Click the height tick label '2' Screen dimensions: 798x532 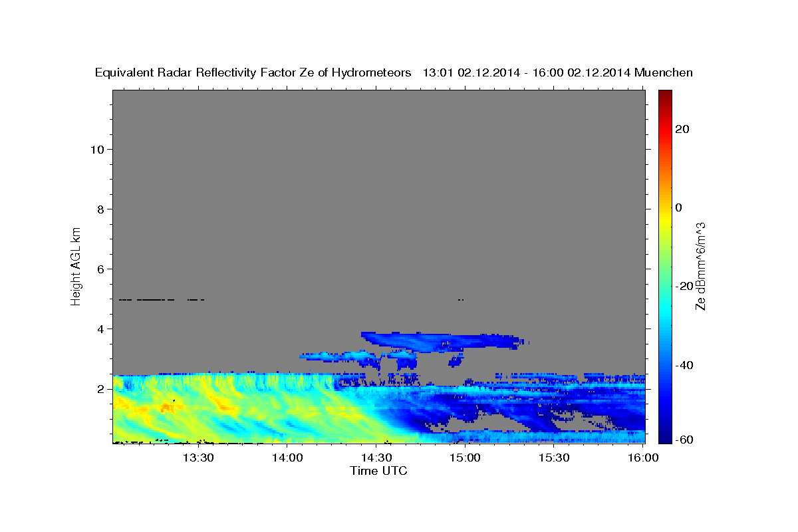(100, 389)
